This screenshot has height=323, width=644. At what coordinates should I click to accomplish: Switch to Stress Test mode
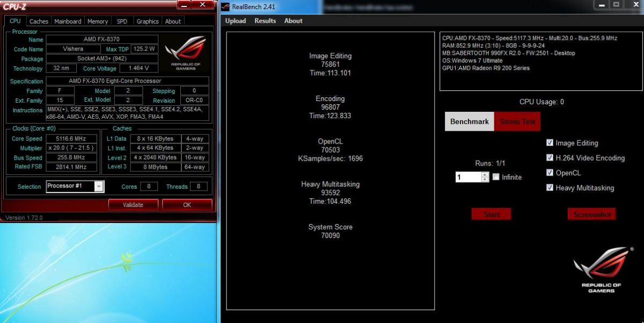point(517,121)
